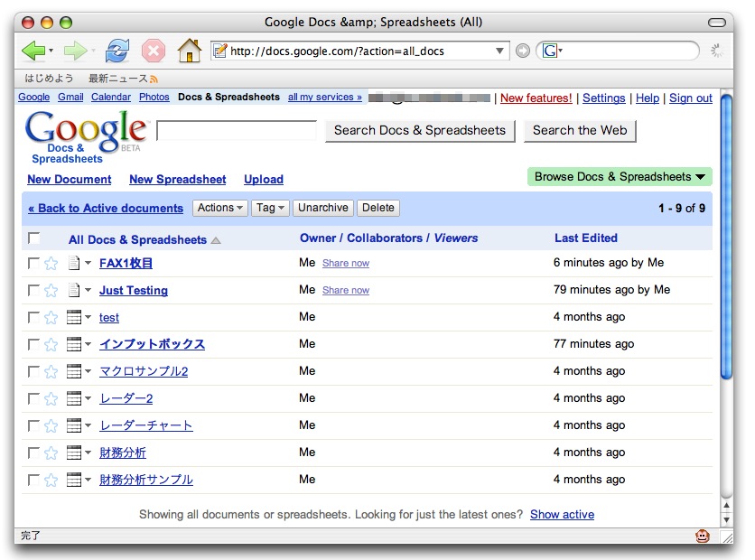Tick the checkbox for インプットボックス
Screen dimensions: 755x560
34,344
